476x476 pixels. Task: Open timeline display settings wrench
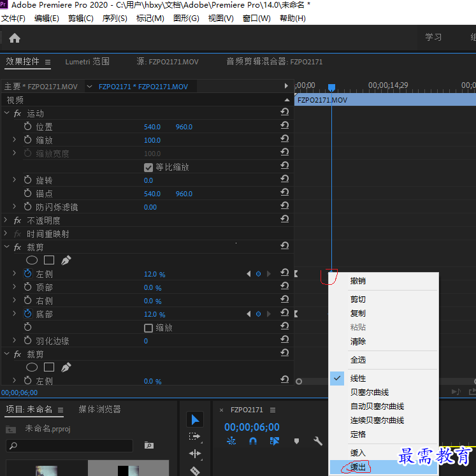(318, 441)
